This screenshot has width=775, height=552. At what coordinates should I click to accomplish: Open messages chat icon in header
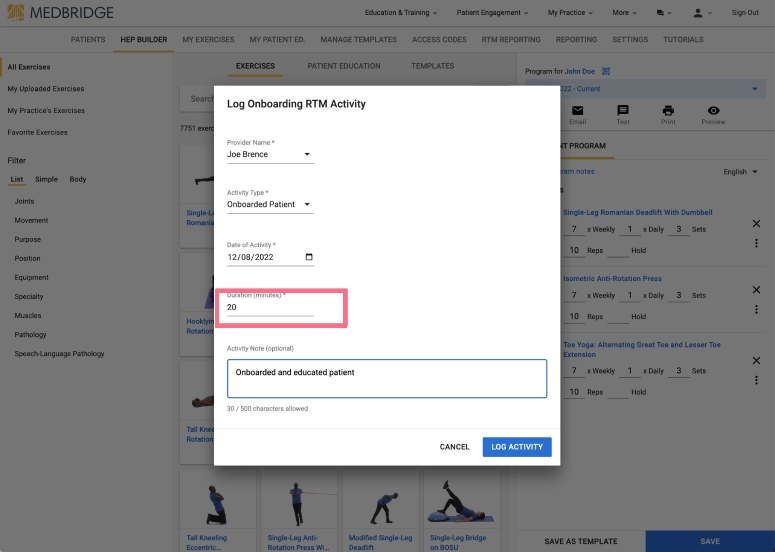click(x=660, y=13)
